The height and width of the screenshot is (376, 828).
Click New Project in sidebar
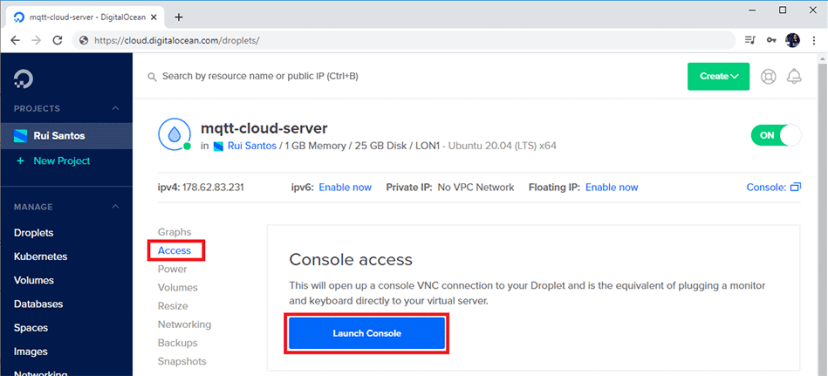point(62,161)
